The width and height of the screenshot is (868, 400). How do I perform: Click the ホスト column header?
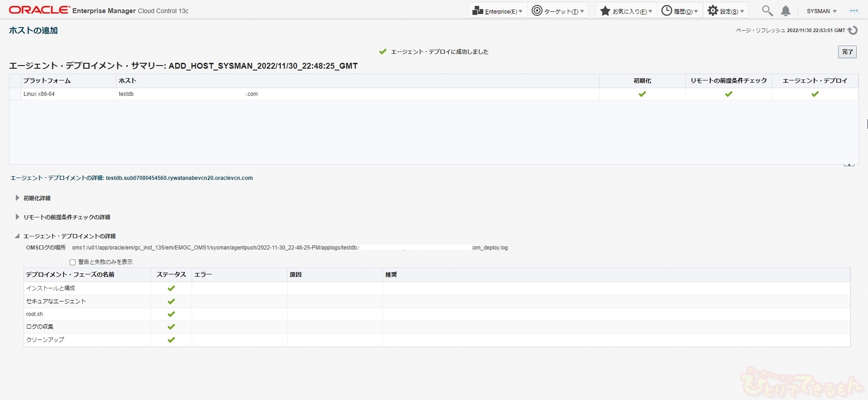[x=127, y=81]
